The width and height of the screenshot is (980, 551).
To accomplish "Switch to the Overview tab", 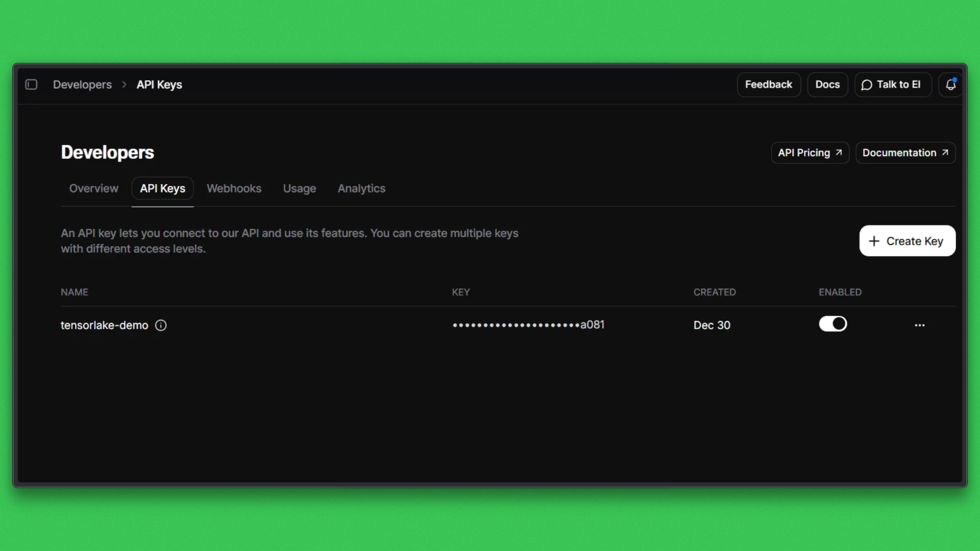I will pyautogui.click(x=93, y=188).
